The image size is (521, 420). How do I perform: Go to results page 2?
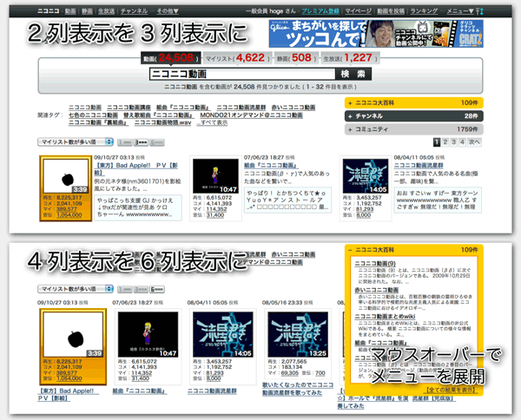coord(445,142)
